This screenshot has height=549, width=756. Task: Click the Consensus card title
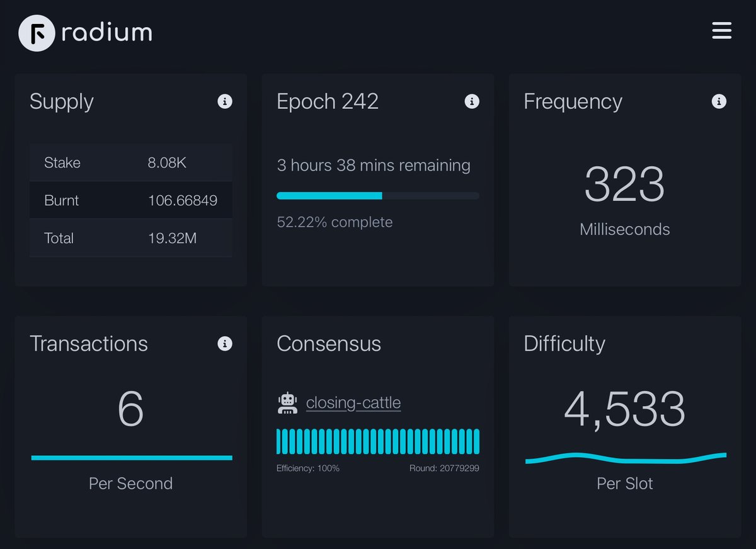click(x=329, y=344)
